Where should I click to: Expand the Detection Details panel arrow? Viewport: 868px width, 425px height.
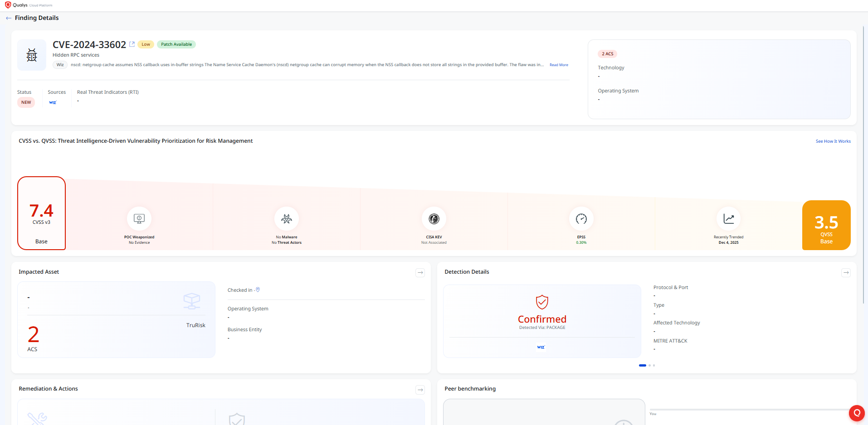click(846, 273)
